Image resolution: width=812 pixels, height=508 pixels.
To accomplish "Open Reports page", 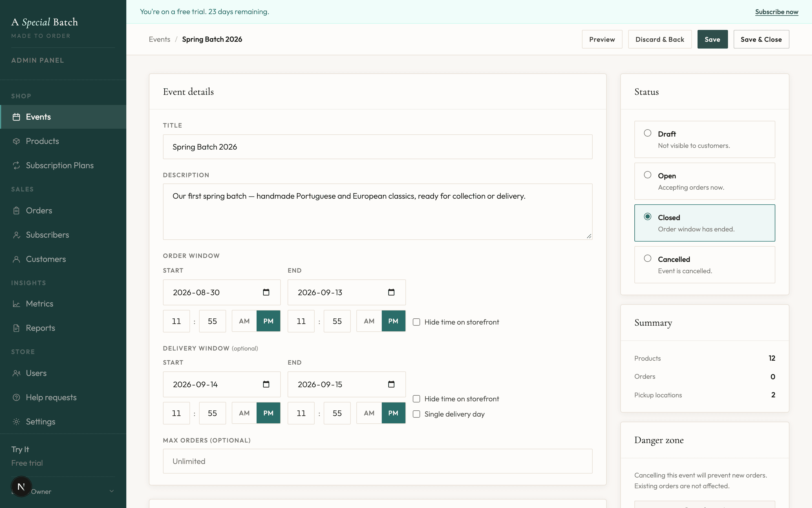I will click(63, 328).
